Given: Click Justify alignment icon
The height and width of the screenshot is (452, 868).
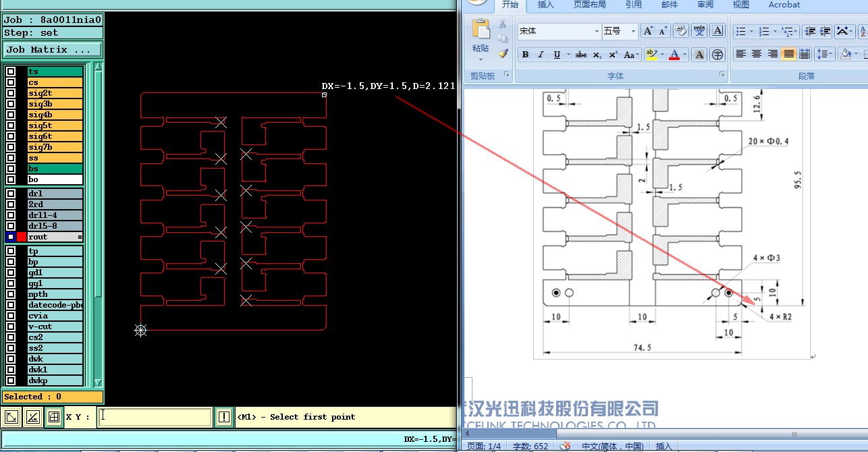Looking at the screenshot, I should (x=788, y=55).
